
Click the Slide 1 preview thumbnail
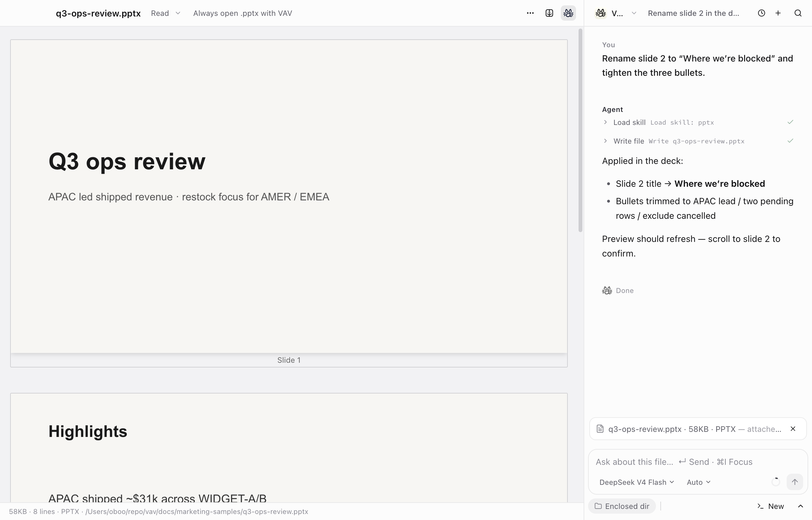click(289, 196)
